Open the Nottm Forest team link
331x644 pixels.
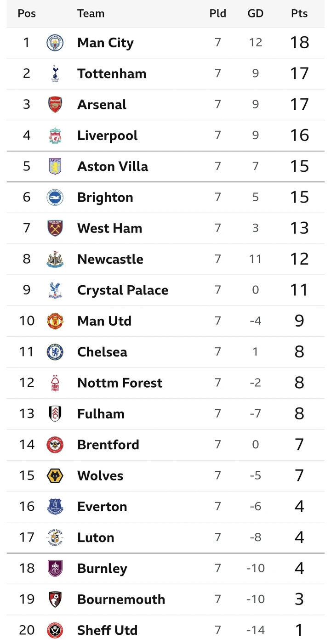[120, 383]
